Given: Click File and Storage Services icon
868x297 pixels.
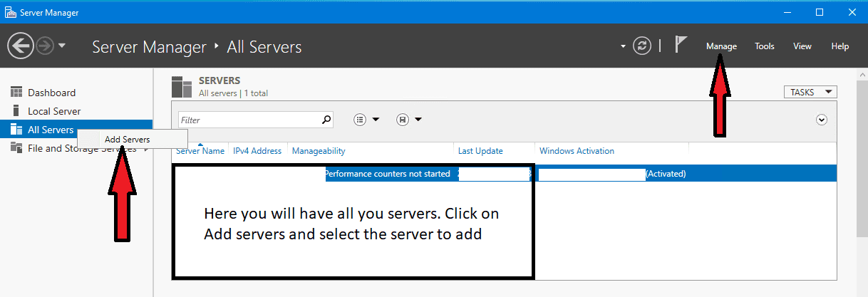Looking at the screenshot, I should click(16, 148).
